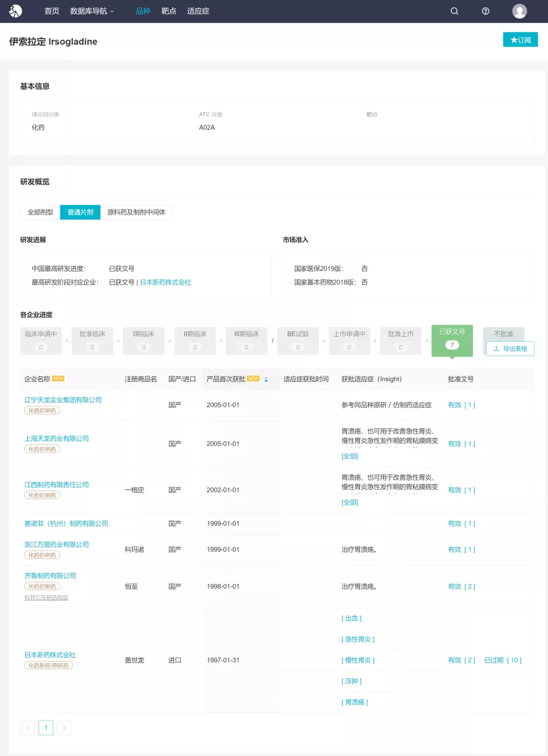Screen dimensions: 548x756
Task: Open 已过期 [10] approval numbers link
Action: pos(503,660)
